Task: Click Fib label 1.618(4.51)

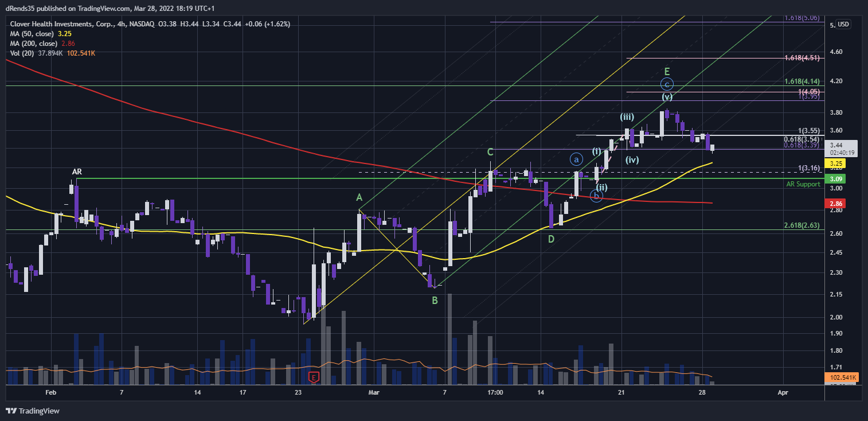Action: (802, 58)
